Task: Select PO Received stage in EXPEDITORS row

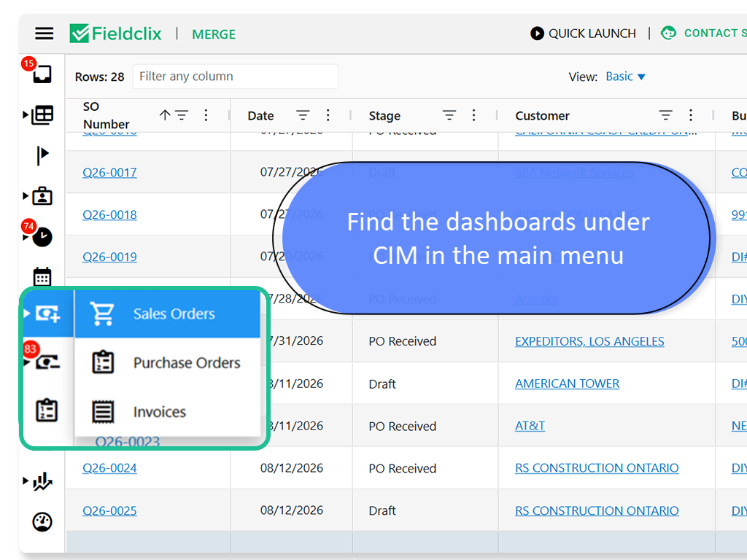Action: (x=403, y=341)
